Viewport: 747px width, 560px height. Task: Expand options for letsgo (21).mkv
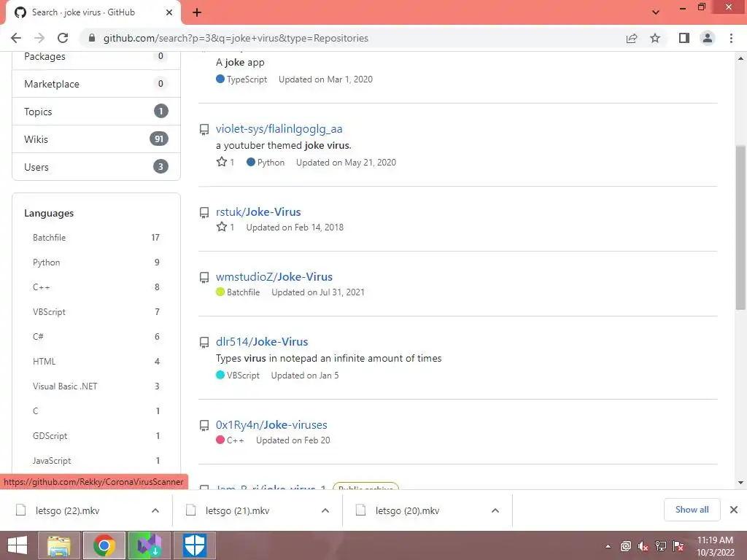click(x=325, y=510)
